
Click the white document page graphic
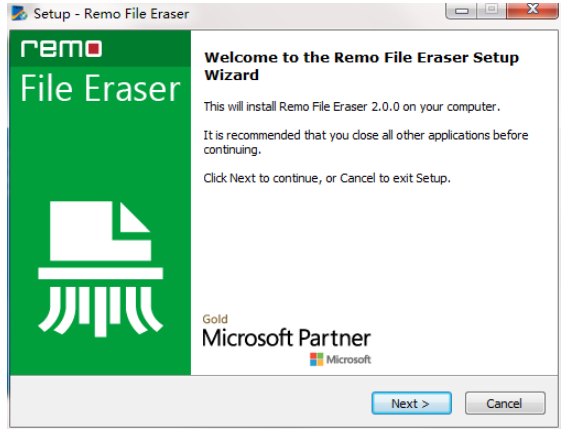click(x=100, y=231)
